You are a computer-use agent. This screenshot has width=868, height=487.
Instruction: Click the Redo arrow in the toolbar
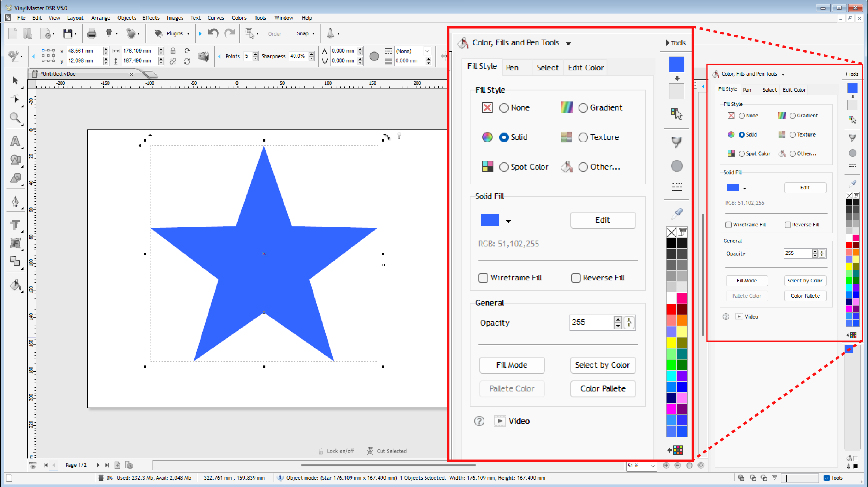230,33
